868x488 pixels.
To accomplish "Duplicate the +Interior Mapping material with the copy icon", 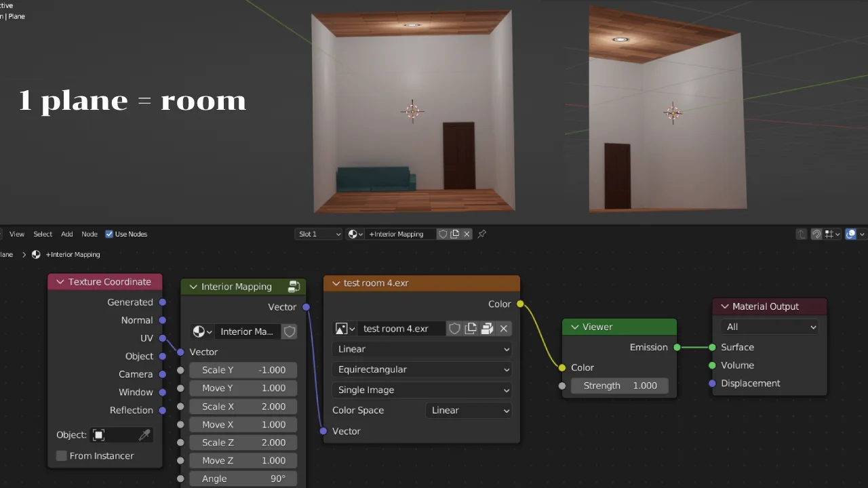I will coord(455,234).
